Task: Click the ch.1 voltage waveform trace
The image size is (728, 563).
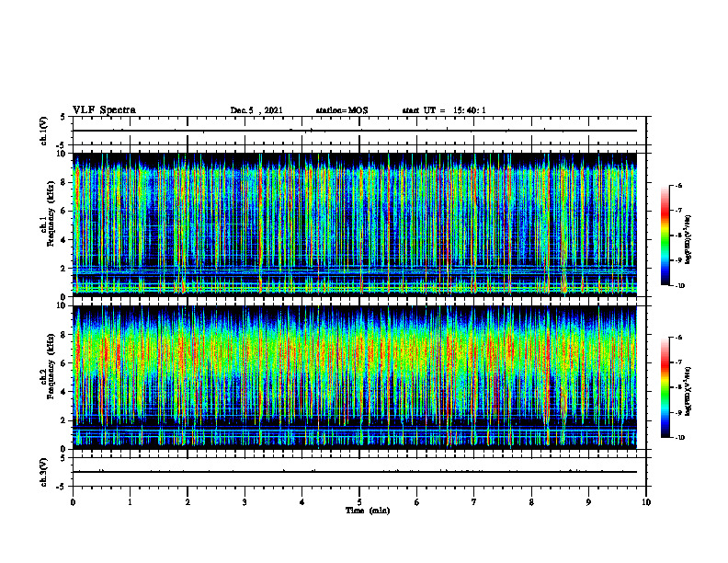Action: (x=355, y=131)
